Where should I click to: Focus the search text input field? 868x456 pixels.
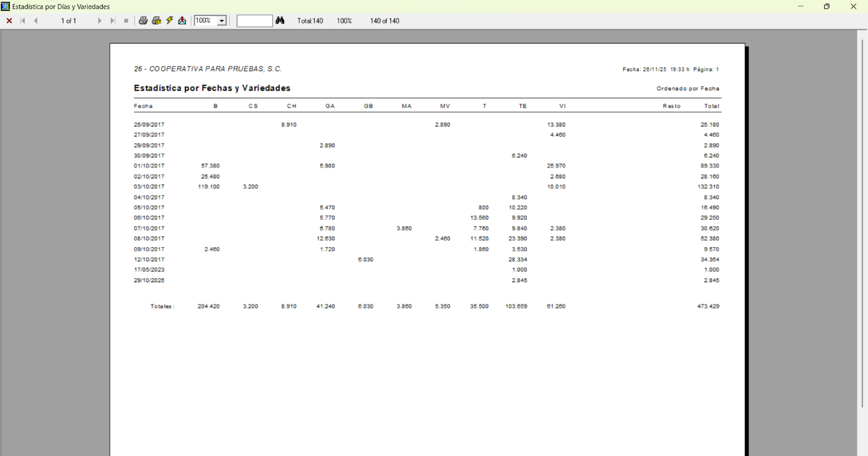254,21
